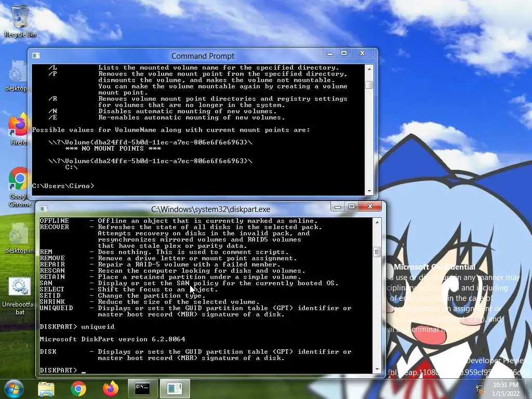Maximize the diskpart.exe window
This screenshot has height=399, width=532.
tap(352, 206)
